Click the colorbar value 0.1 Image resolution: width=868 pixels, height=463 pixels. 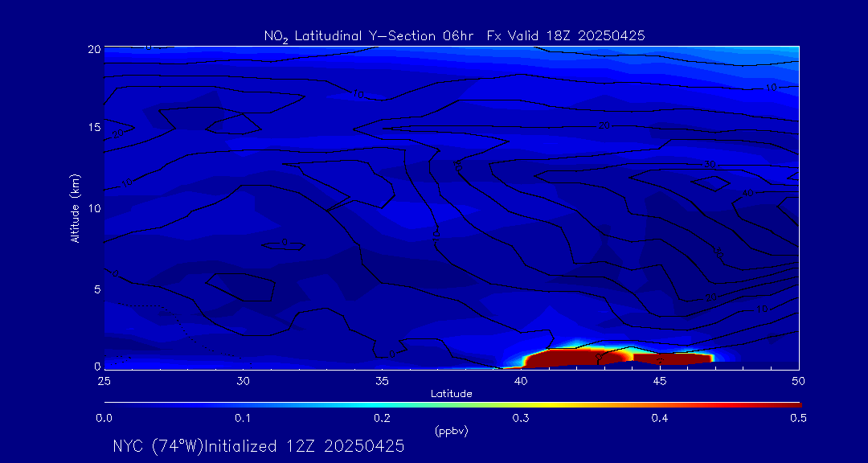243,419
